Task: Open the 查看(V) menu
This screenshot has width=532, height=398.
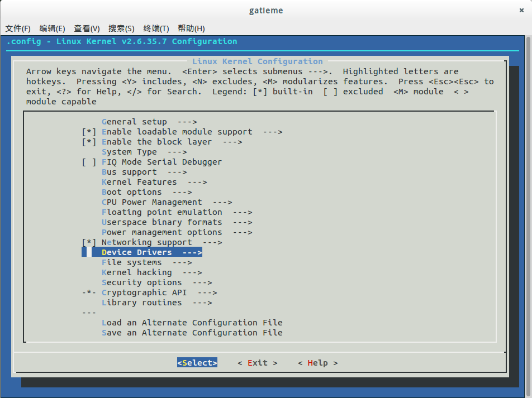Action: coord(87,28)
